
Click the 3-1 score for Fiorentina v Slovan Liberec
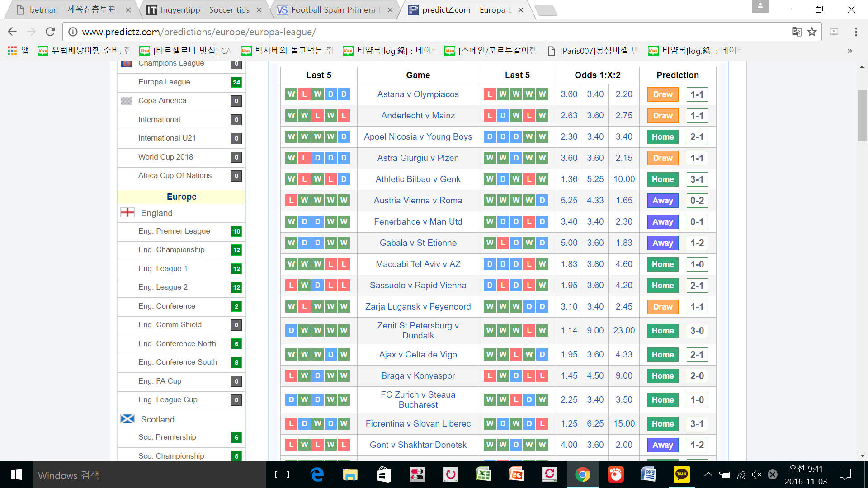pos(697,424)
